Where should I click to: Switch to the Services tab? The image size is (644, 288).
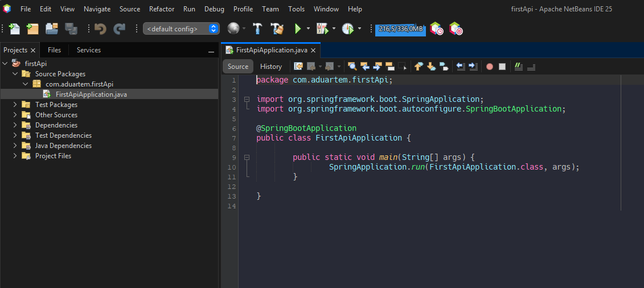(x=89, y=50)
